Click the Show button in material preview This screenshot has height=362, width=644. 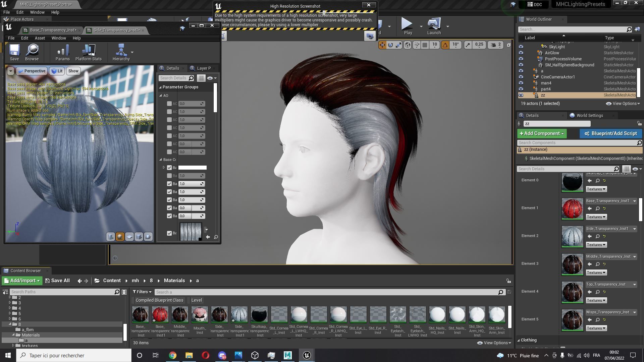73,71
